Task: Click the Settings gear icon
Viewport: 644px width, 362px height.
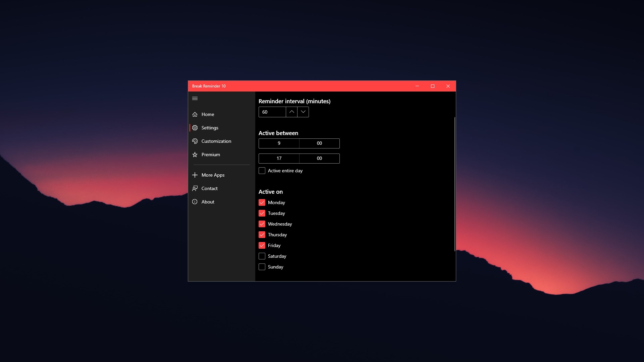Action: pyautogui.click(x=195, y=128)
